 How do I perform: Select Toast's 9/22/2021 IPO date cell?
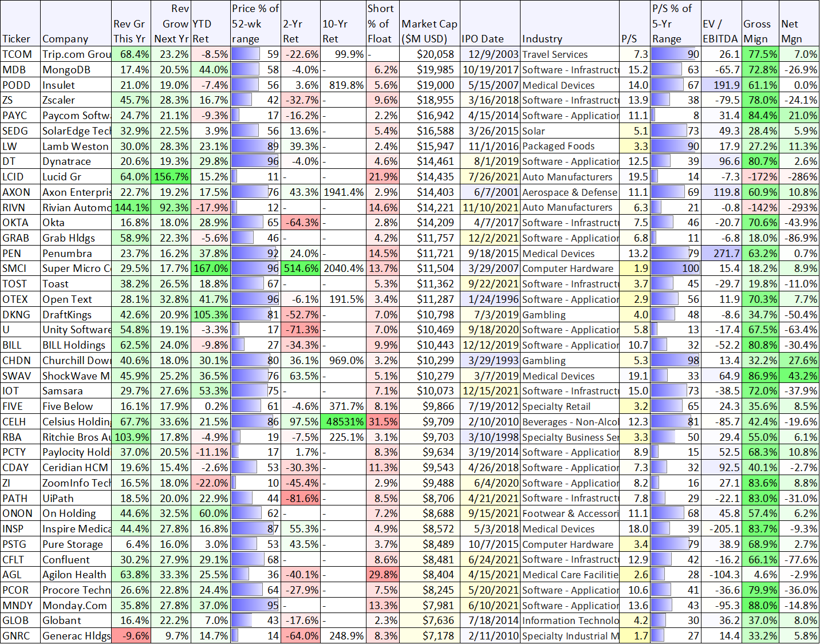(490, 284)
